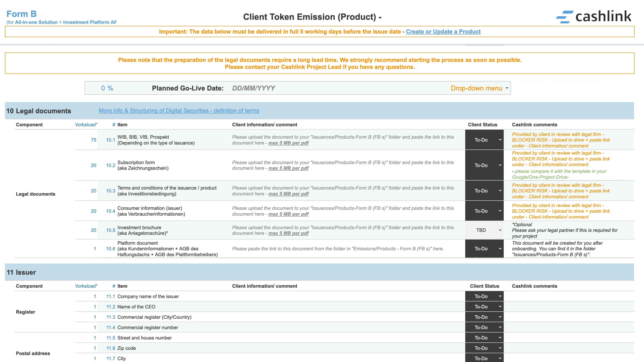The height and width of the screenshot is (362, 644).
Task: Select the 'Register' component label
Action: click(x=25, y=312)
